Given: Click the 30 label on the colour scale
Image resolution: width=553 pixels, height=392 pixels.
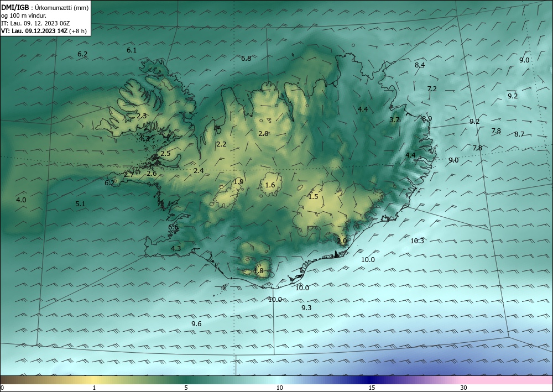Looking at the screenshot, I should [464, 388].
